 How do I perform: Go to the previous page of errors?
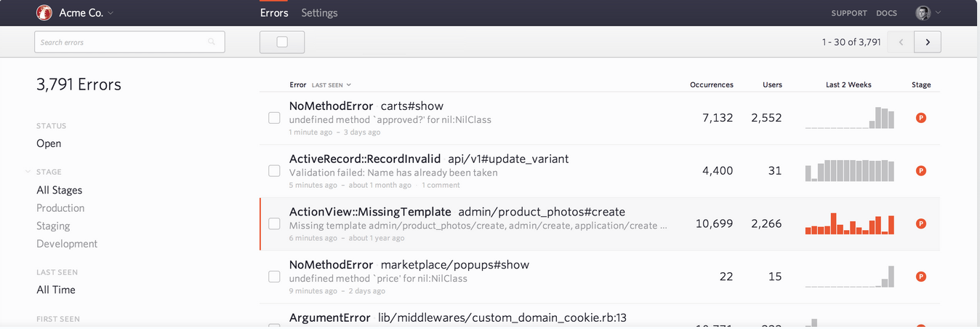click(x=901, y=42)
